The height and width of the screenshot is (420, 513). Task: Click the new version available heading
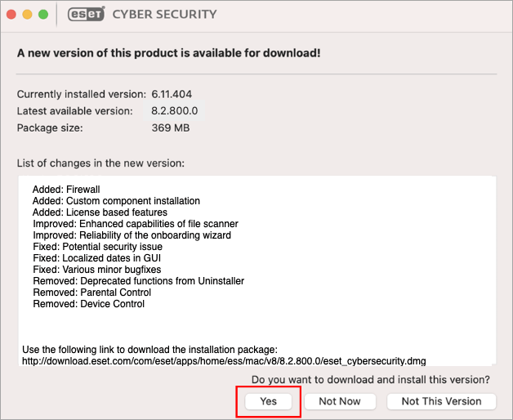point(168,53)
